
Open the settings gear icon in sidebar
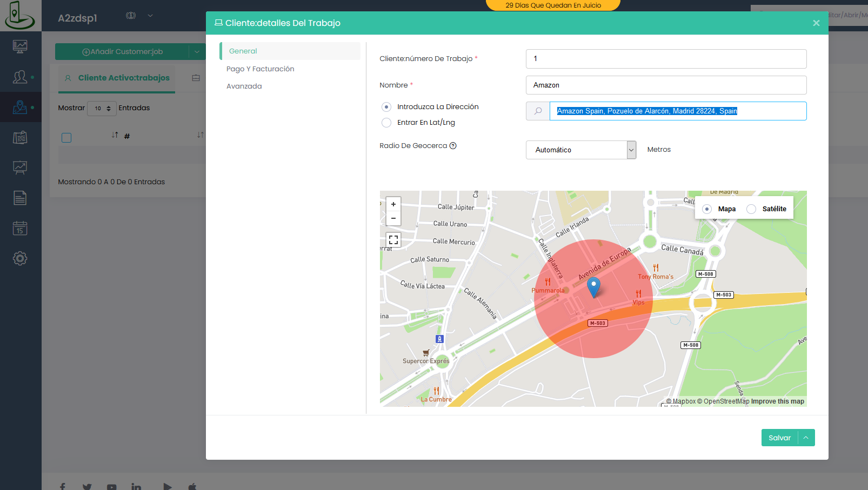tap(20, 258)
